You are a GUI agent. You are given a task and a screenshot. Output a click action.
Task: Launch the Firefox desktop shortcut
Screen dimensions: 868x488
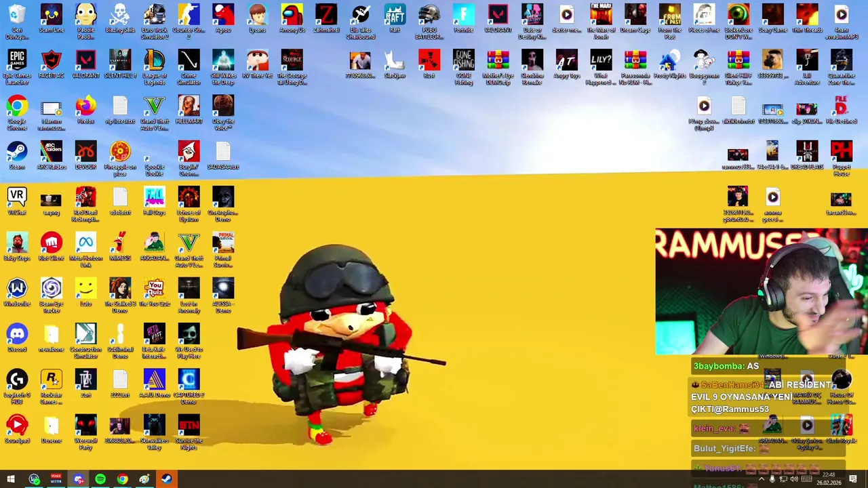tap(85, 110)
